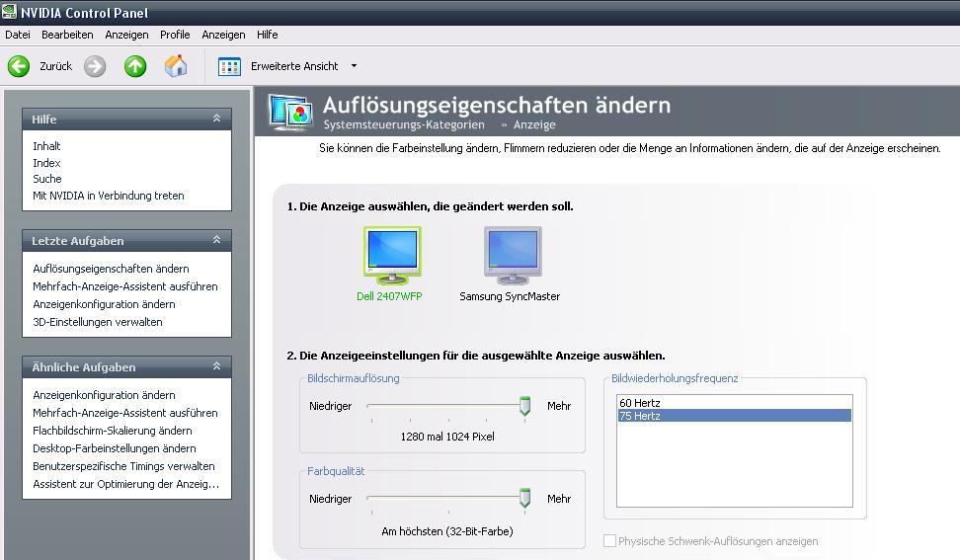Open the Profile menu
The width and height of the screenshot is (960, 560).
tap(175, 35)
